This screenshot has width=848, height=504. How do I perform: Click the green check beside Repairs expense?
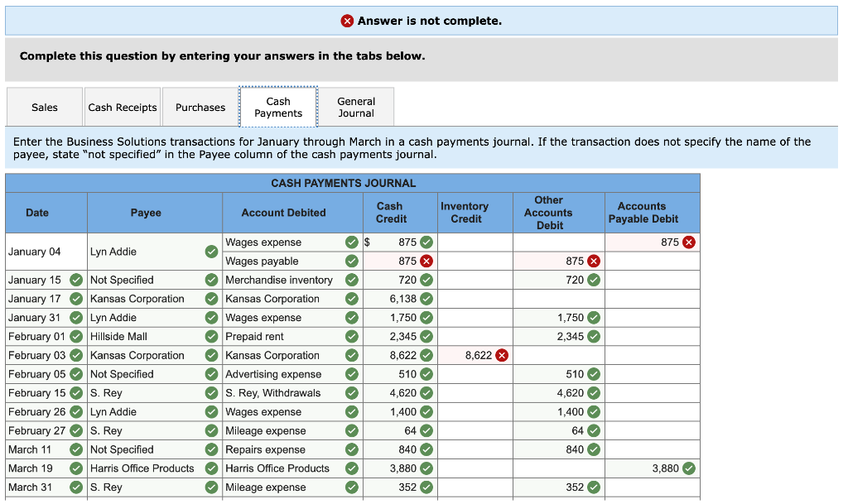point(351,449)
